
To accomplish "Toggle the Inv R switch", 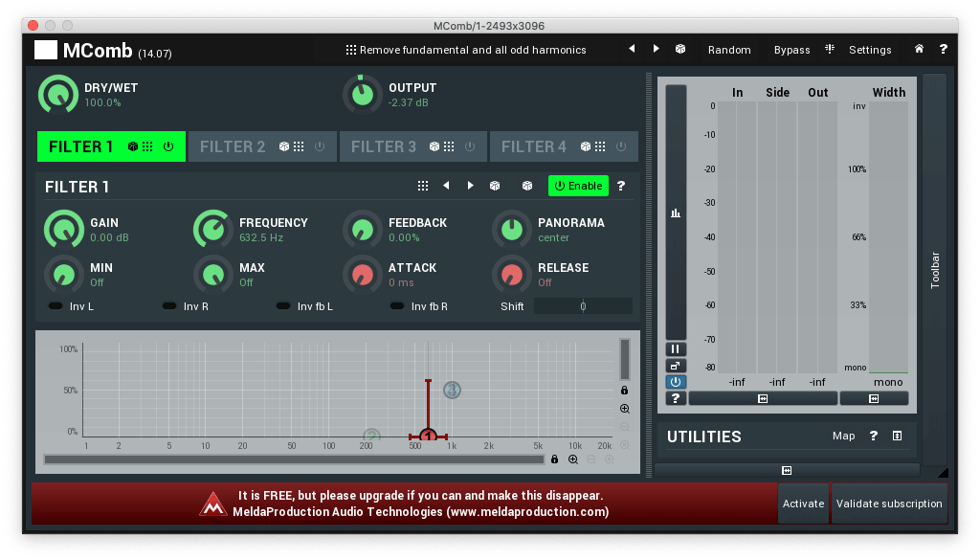I will coord(169,306).
